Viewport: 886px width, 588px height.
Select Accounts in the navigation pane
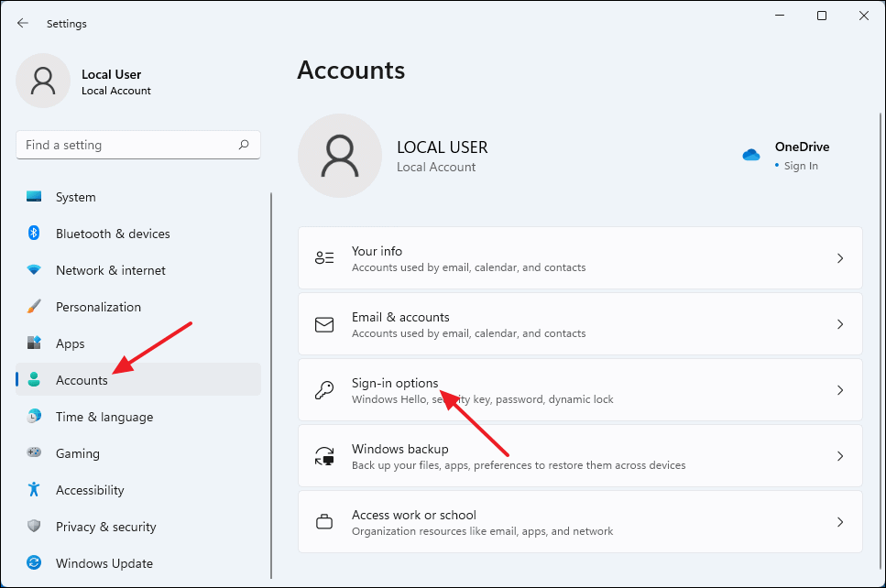(x=82, y=380)
